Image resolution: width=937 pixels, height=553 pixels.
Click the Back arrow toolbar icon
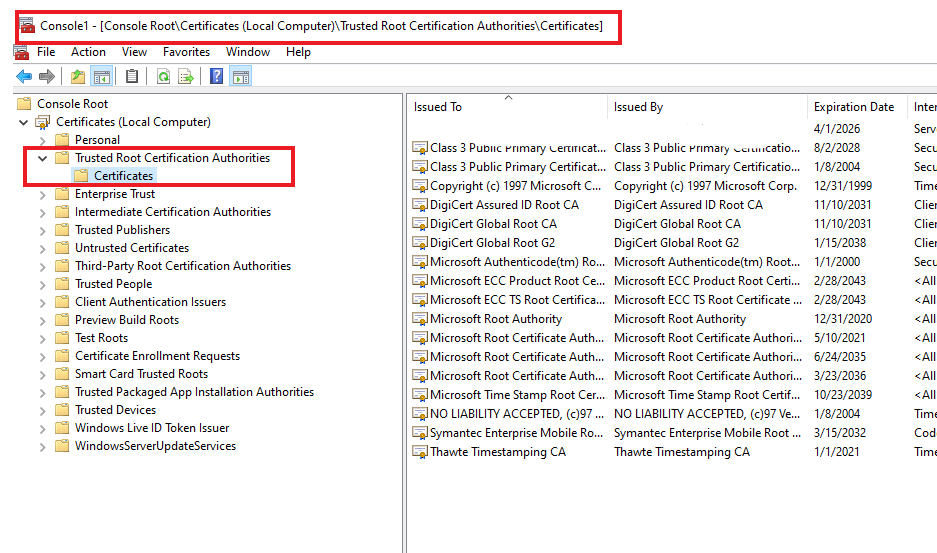pos(24,77)
